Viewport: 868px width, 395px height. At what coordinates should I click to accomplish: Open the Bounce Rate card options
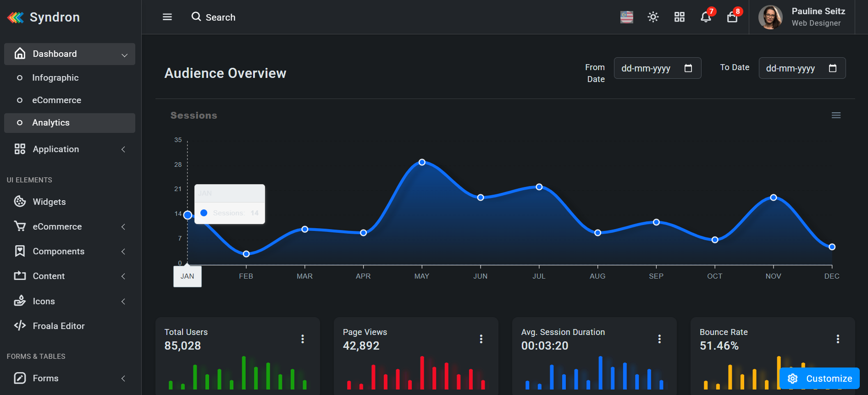(838, 339)
